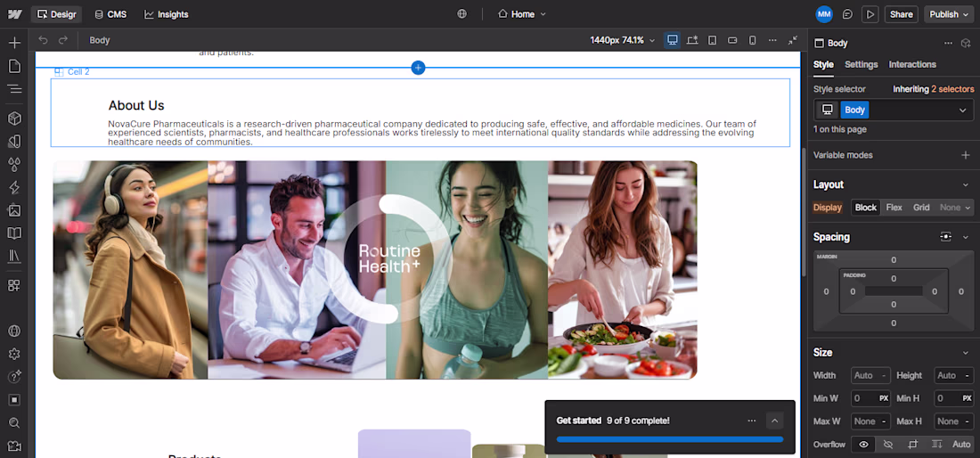
Task: Set Display to Flex
Action: (894, 208)
